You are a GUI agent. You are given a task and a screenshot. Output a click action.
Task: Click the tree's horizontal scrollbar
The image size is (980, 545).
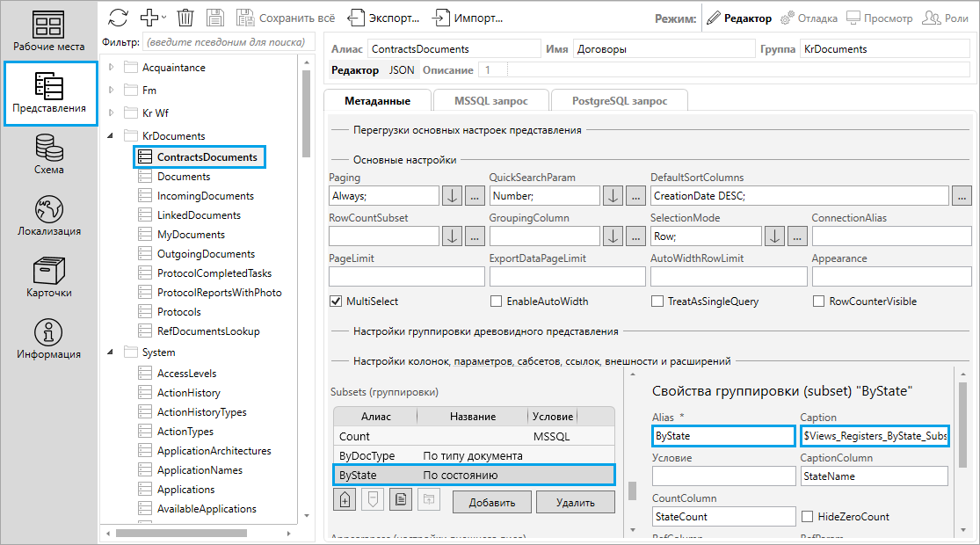[x=176, y=533]
